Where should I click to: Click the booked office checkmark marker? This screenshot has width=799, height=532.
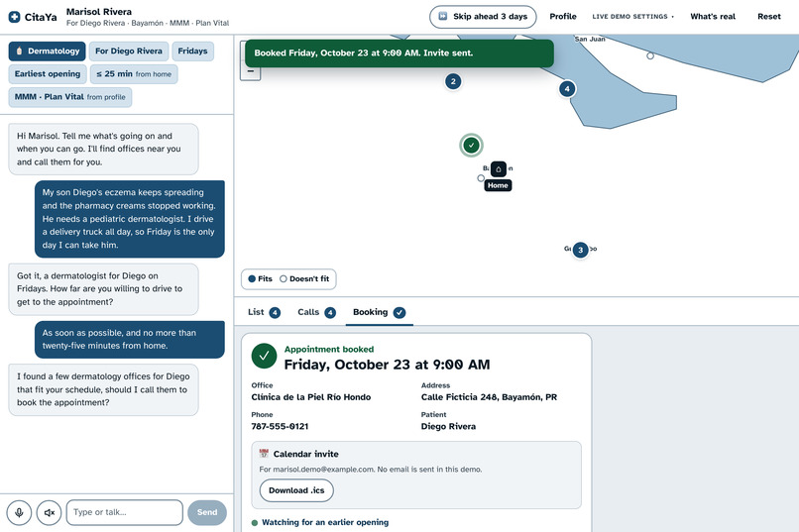point(471,145)
